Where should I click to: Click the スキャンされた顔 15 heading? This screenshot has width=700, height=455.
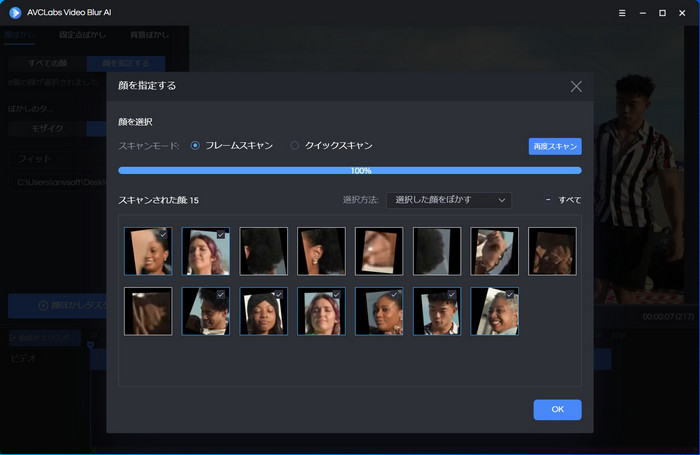tap(158, 200)
